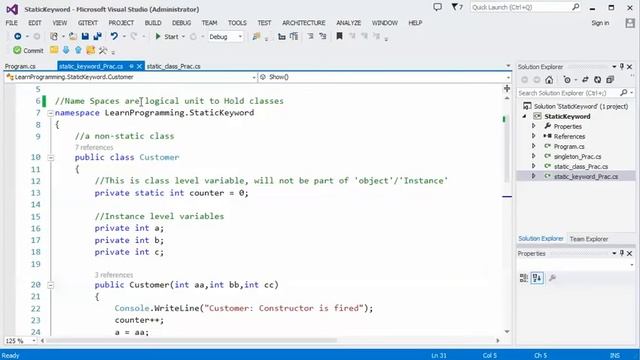Click the blue up-arrow Push icon
This screenshot has width=640, height=360.
click(x=78, y=50)
